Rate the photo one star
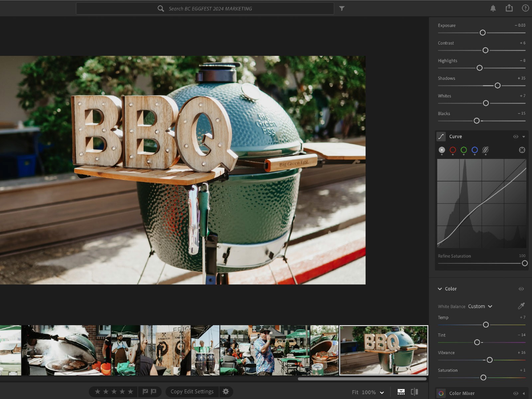 pyautogui.click(x=97, y=391)
